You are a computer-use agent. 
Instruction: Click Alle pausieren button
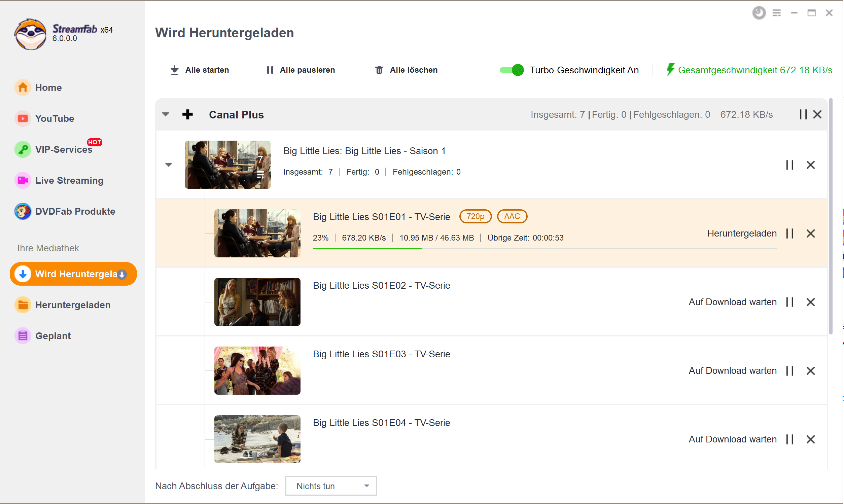pyautogui.click(x=301, y=70)
